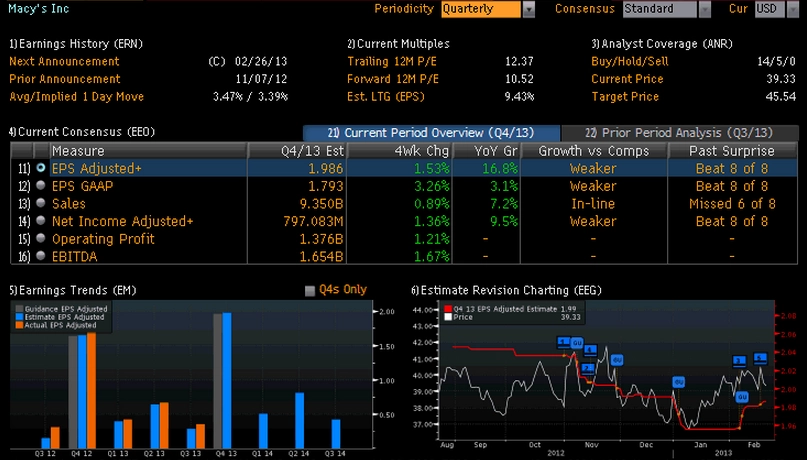Click the 4Wk Chg column header
The width and height of the screenshot is (807, 460).
point(399,151)
